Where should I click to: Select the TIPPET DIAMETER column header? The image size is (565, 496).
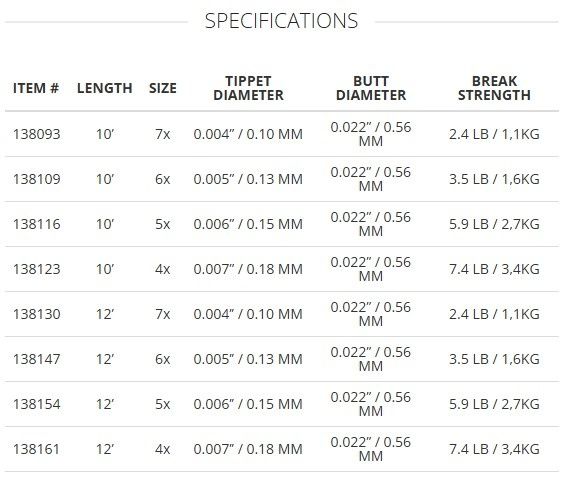pyautogui.click(x=248, y=88)
